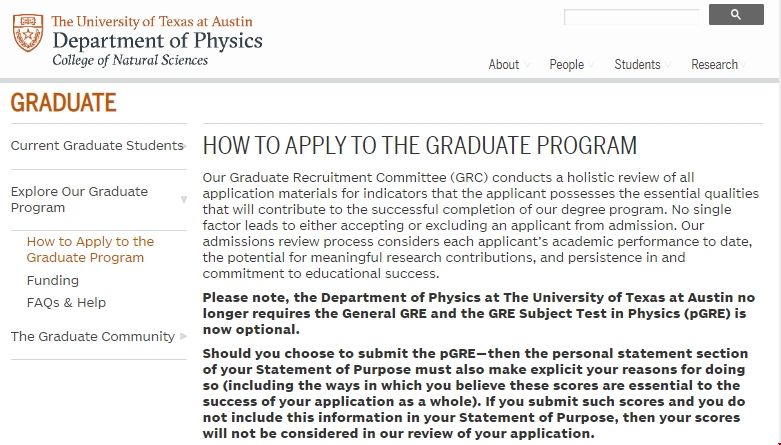The height and width of the screenshot is (445, 781).
Task: Click Current Graduate Students sidebar item
Action: 96,146
